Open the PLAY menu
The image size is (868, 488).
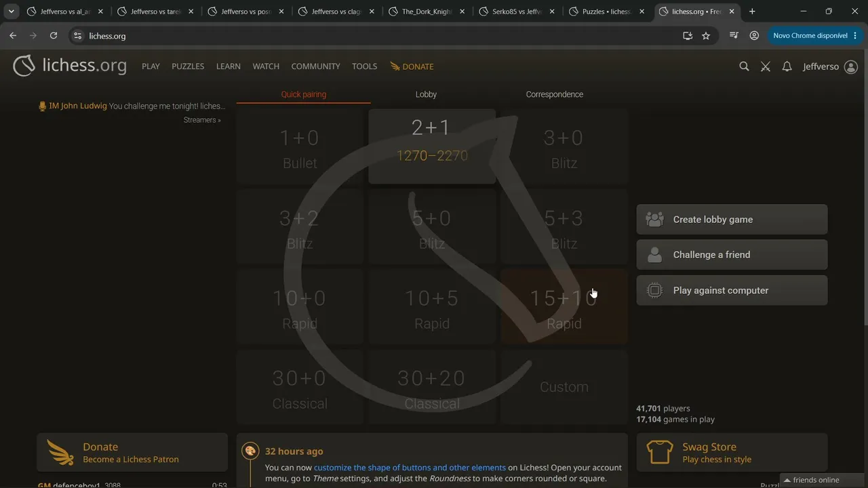tap(151, 66)
